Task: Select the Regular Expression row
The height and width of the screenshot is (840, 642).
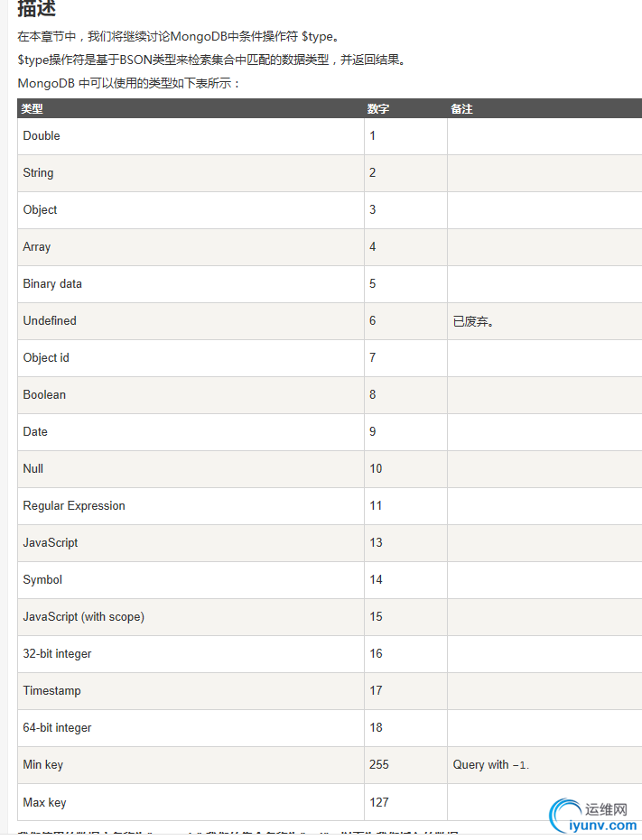Action: click(330, 505)
